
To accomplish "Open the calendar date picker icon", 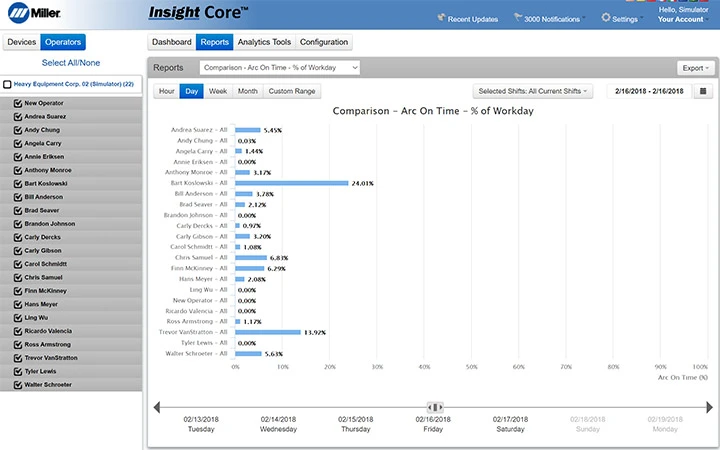I will [x=703, y=91].
